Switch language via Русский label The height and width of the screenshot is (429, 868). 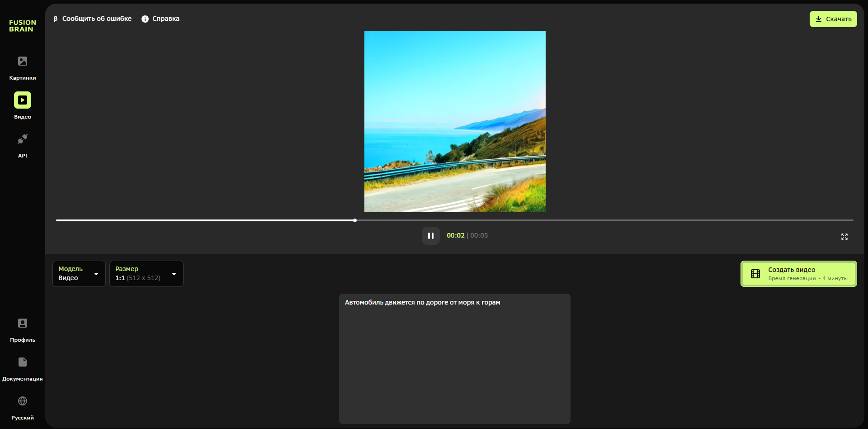[23, 418]
